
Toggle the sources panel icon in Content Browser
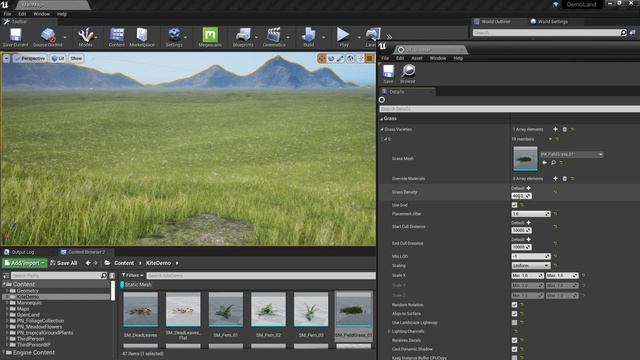pos(6,276)
